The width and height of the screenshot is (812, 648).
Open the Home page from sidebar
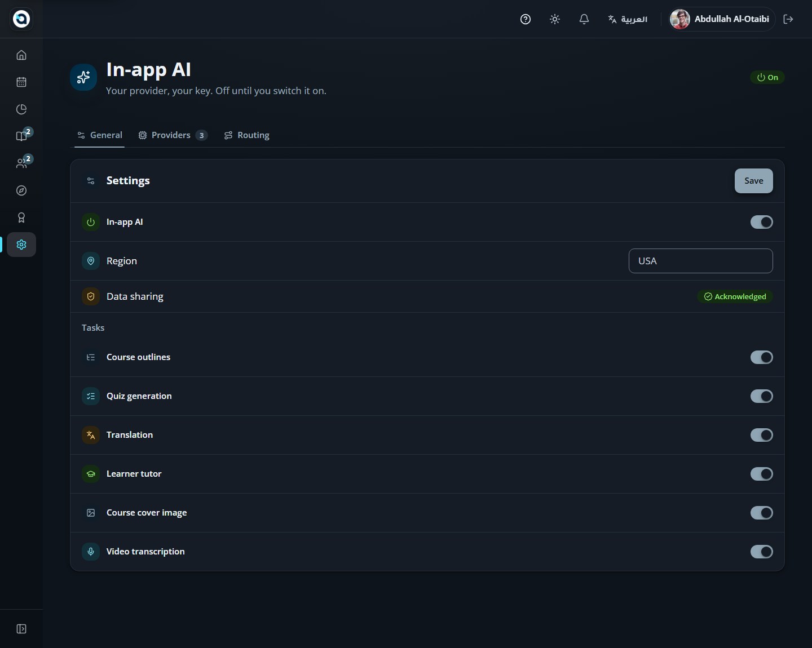pos(21,55)
